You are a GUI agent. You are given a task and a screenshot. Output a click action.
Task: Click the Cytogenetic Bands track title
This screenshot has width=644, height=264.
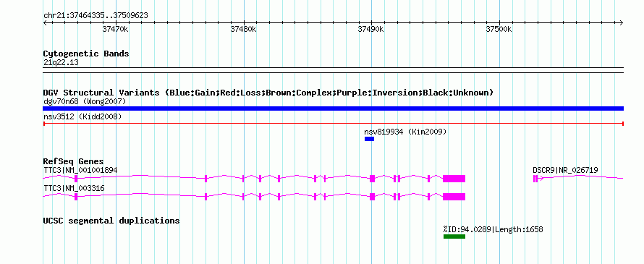coord(86,54)
